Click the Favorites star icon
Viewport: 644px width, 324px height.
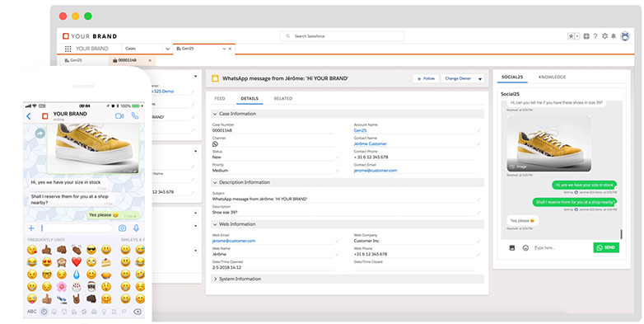(571, 36)
